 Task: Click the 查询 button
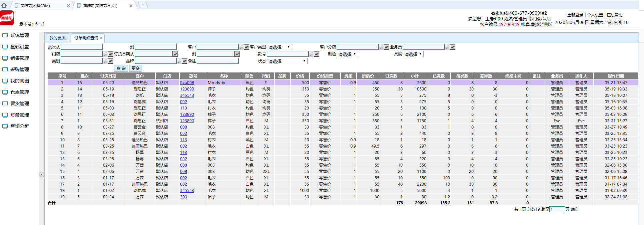pos(121,68)
